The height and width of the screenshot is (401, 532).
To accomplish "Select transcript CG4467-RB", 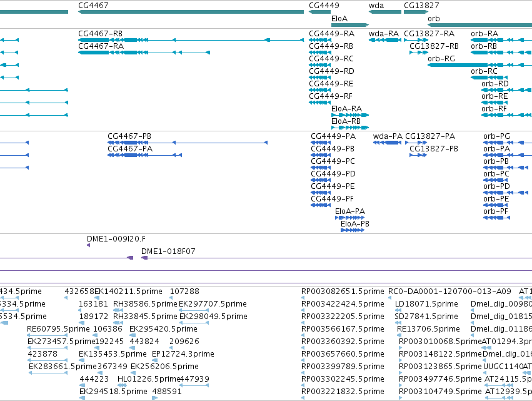I will [191, 40].
